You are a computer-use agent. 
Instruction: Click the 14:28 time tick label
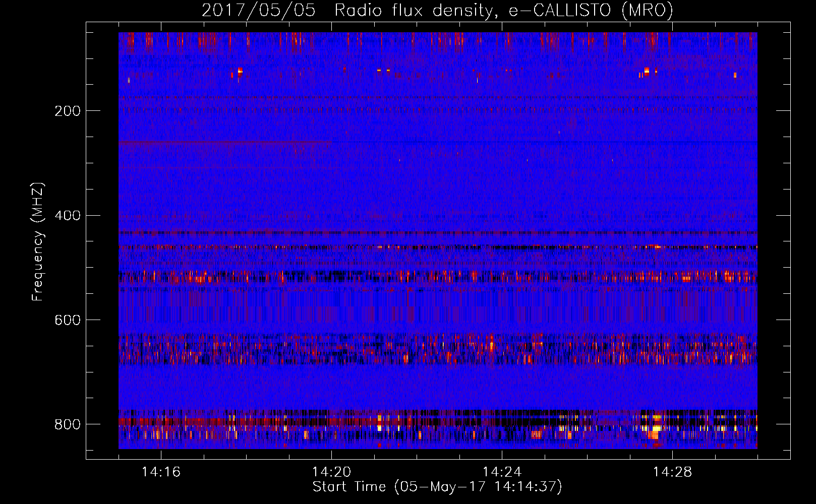[x=672, y=472]
